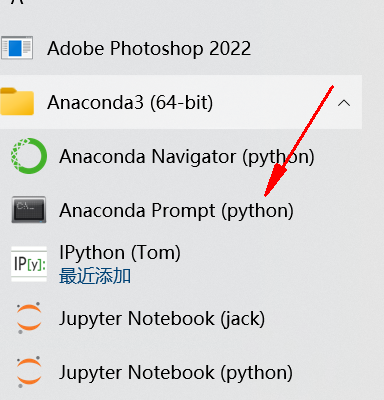Launch IPython (Tom) from its label
Viewport: 384px width, 400px height.
[120, 253]
